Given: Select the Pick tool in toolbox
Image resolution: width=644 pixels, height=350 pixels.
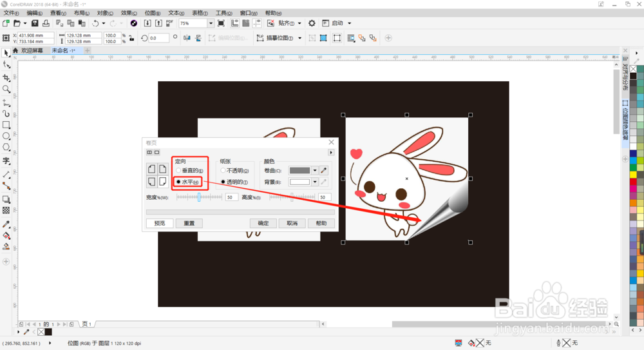Looking at the screenshot, I should click(x=6, y=53).
